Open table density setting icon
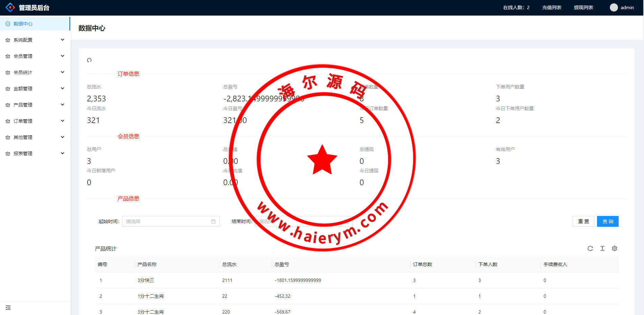 tap(602, 248)
